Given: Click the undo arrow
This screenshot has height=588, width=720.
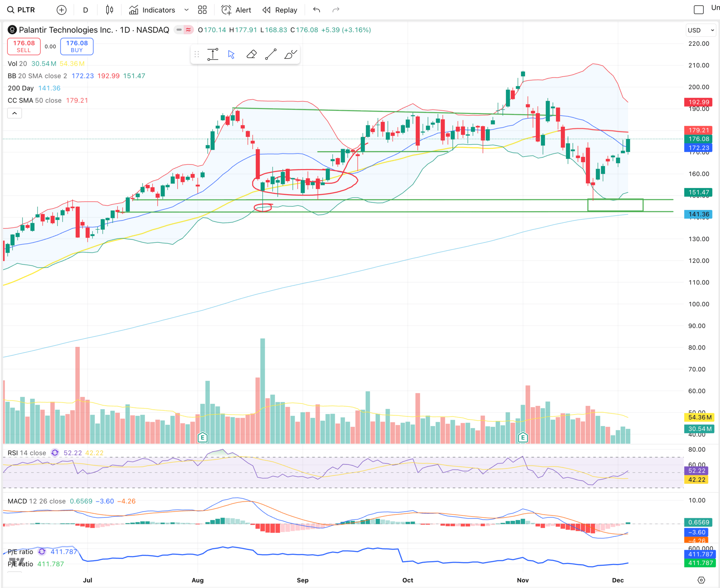Looking at the screenshot, I should pos(316,10).
